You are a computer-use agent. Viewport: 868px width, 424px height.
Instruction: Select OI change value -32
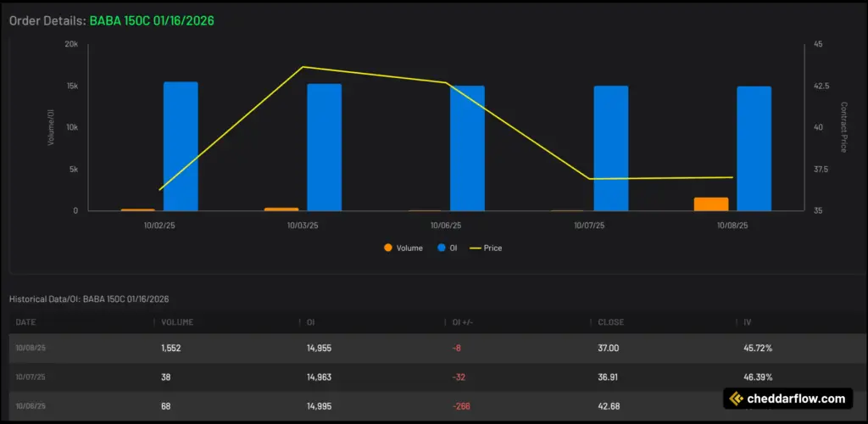click(x=459, y=377)
